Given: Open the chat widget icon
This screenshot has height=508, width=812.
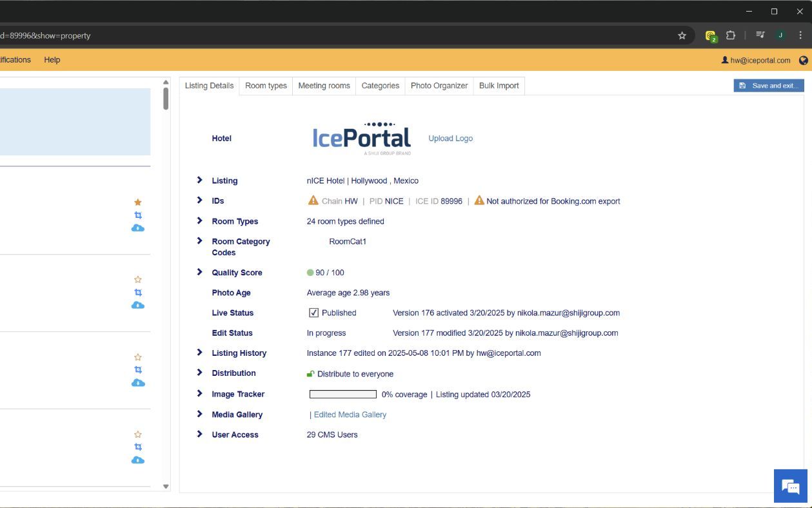Looking at the screenshot, I should tap(790, 486).
